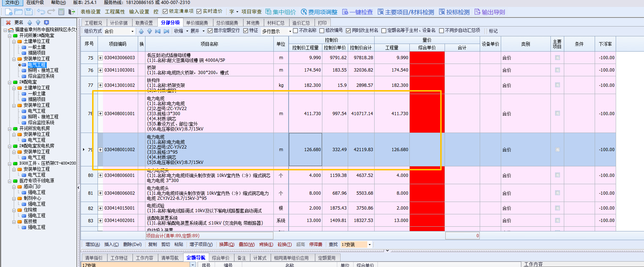Jump to first item navigation icon
Image resolution: width=644 pixels, height=267 pixels.
(158, 31)
